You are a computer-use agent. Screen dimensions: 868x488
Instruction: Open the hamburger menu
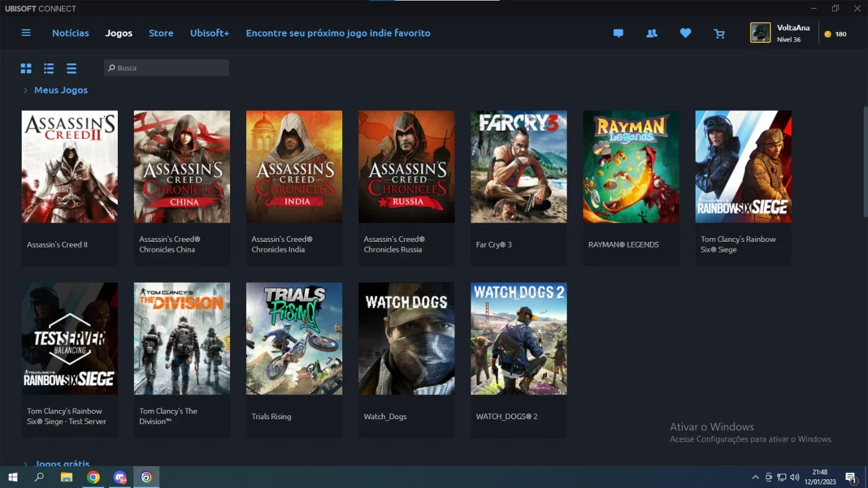26,33
